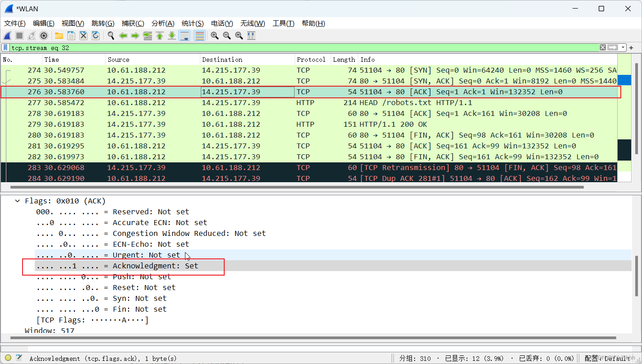The image size is (642, 364).
Task: Open the 跳转(G) menu
Action: [103, 23]
